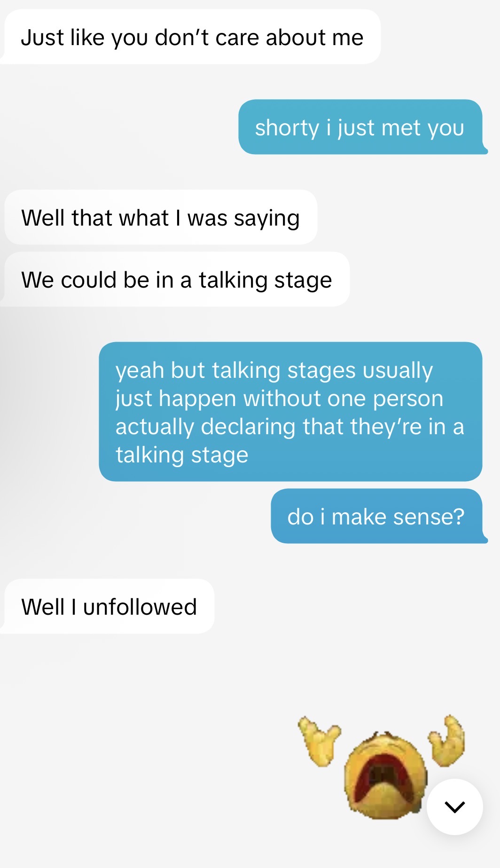This screenshot has height=868, width=500.
Task: Tap the sticker's raised right hand
Action: tap(446, 741)
